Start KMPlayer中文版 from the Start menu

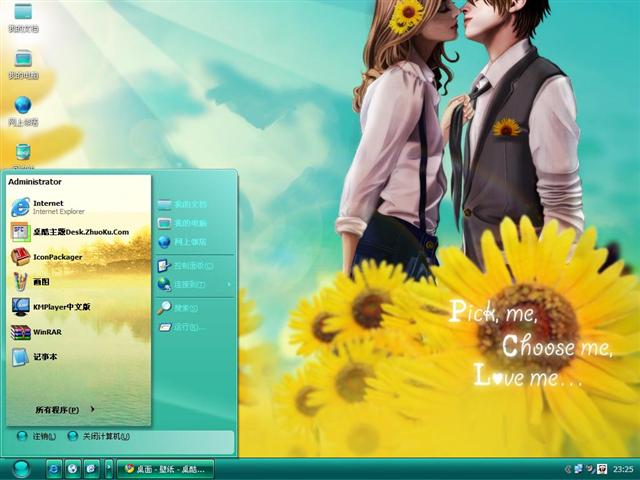[x=61, y=307]
